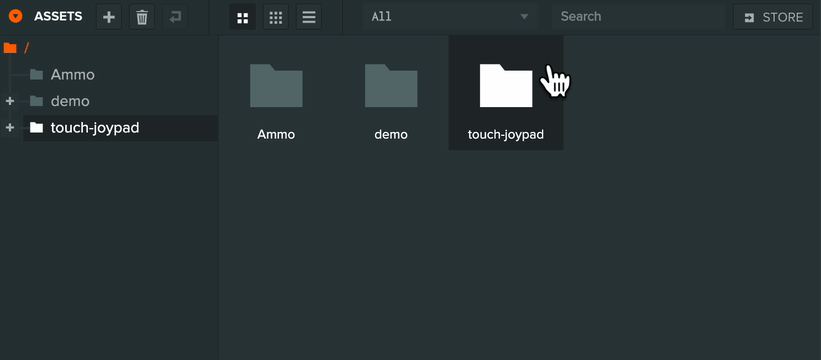821x360 pixels.
Task: Expand the demo folder in tree
Action: 9,100
